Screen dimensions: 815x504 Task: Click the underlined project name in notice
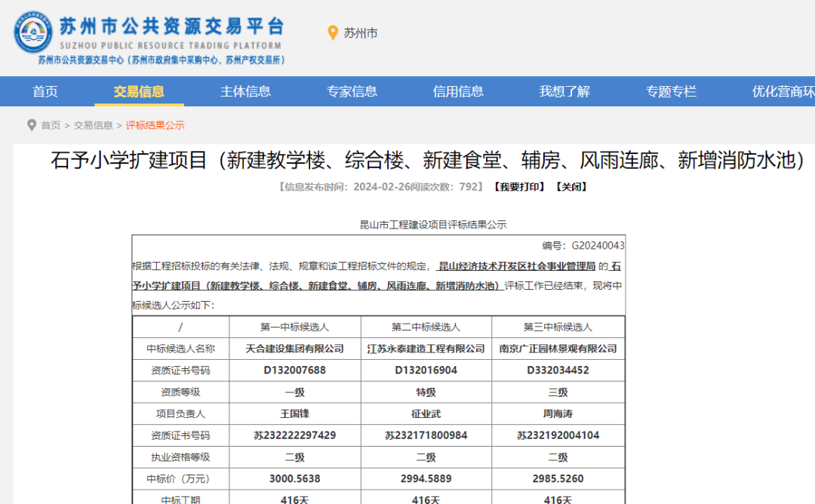(317, 286)
